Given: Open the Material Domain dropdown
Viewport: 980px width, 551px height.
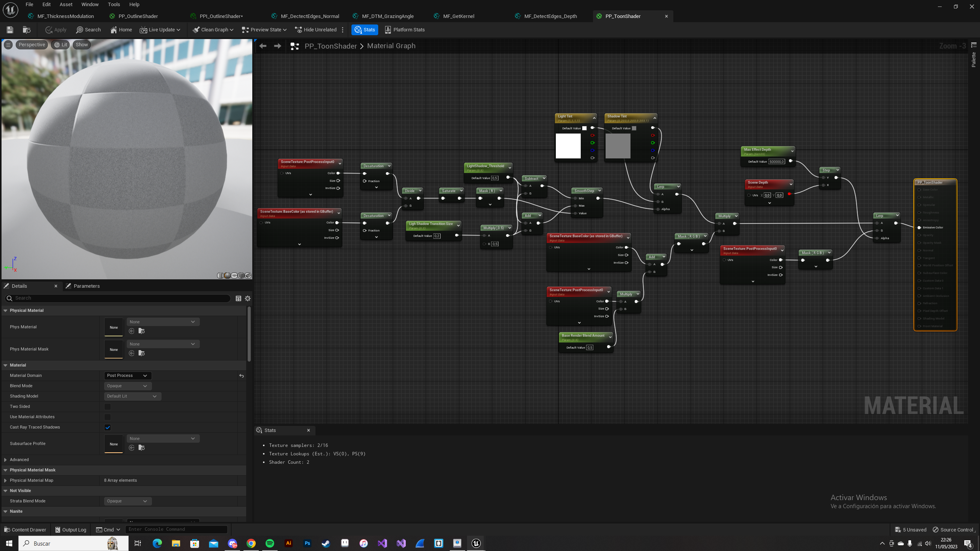Looking at the screenshot, I should 127,376.
